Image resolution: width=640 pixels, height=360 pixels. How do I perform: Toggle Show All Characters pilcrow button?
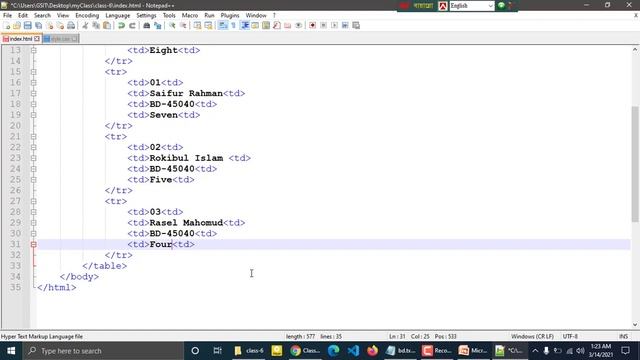click(x=233, y=25)
